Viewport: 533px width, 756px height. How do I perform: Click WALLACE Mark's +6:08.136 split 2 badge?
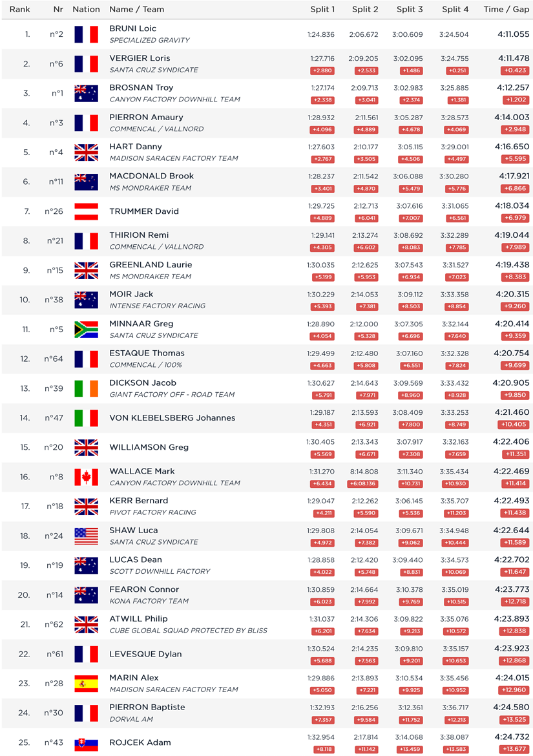point(364,483)
